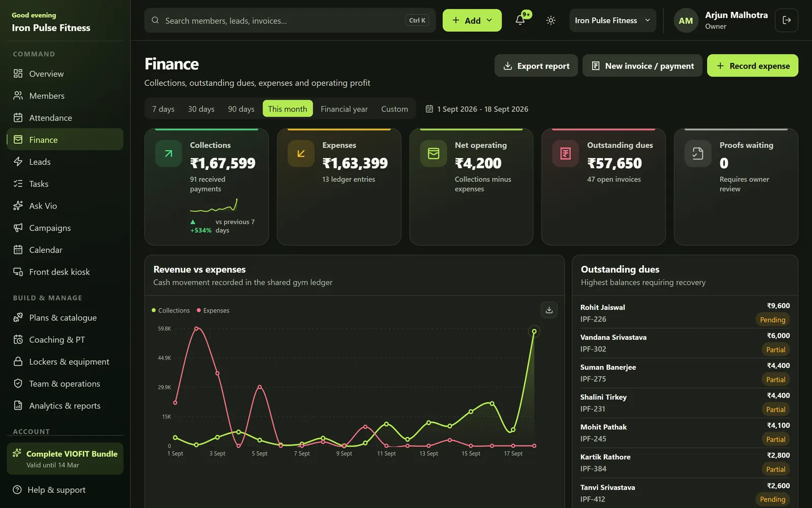Open Help & support link
The height and width of the screenshot is (508, 812).
coord(65,490)
